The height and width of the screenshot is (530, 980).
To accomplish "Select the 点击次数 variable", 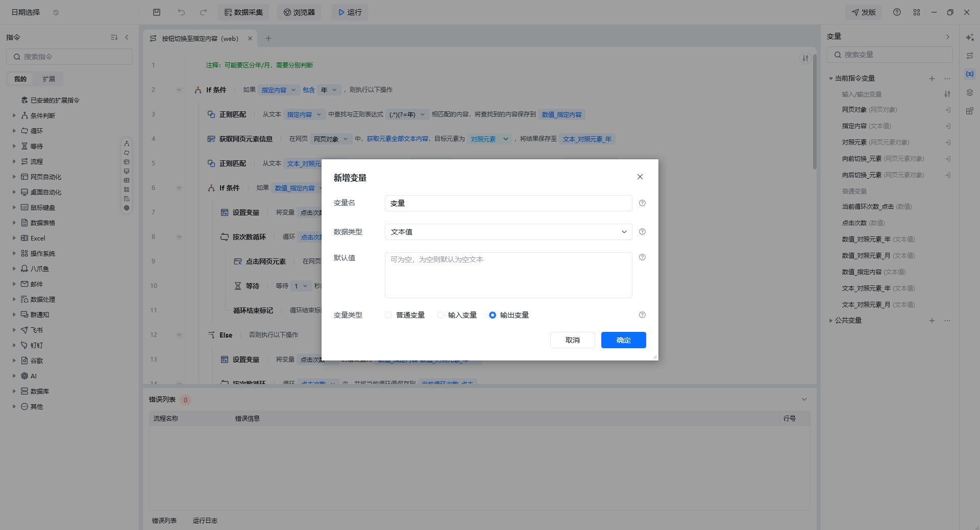I will click(863, 223).
